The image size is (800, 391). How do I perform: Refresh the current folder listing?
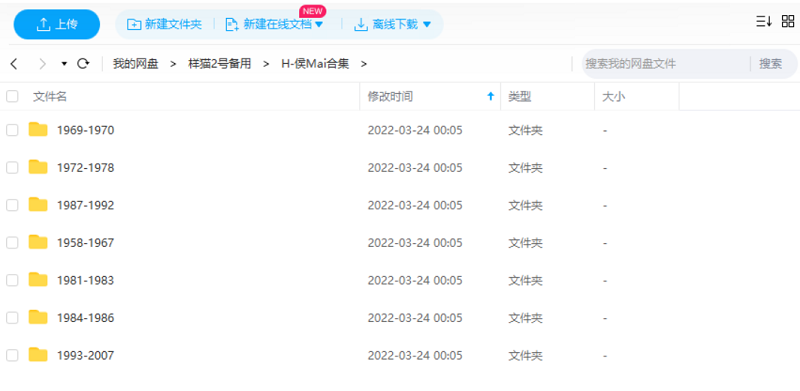[x=83, y=64]
